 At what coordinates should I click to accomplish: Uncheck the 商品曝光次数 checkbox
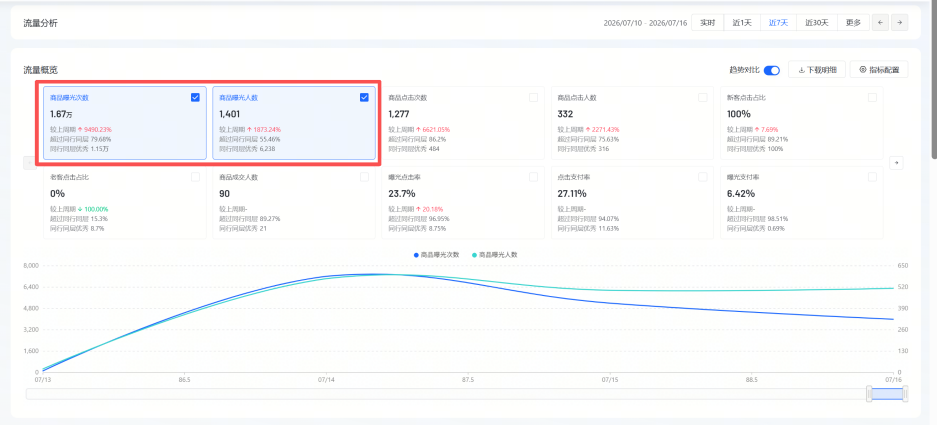click(x=195, y=97)
